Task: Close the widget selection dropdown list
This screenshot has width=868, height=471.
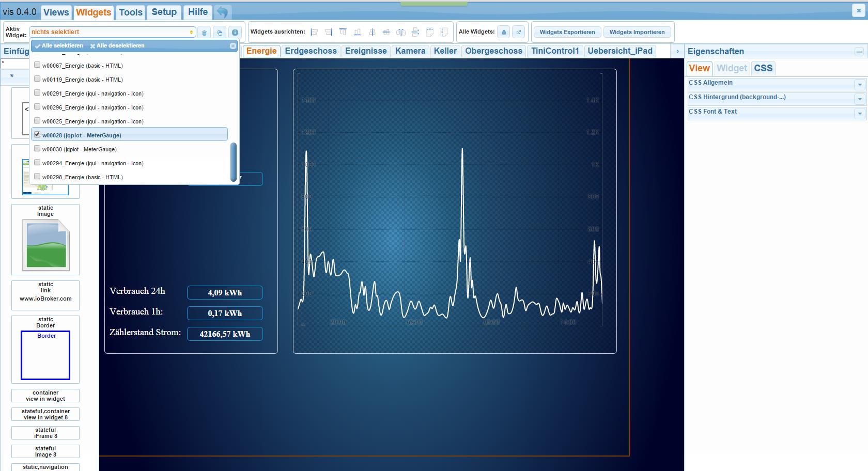Action: [233, 46]
